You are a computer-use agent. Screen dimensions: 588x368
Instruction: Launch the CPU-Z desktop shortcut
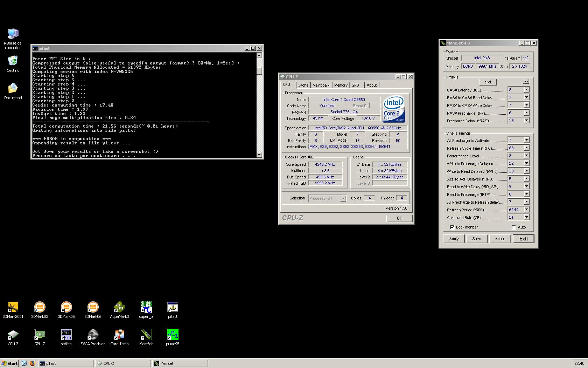13,338
